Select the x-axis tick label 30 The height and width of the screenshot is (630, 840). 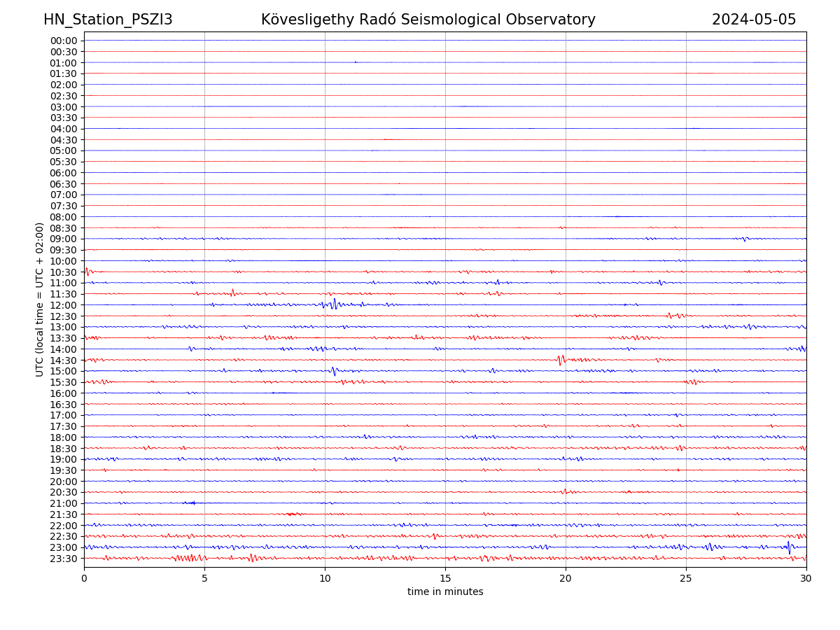pyautogui.click(x=806, y=579)
